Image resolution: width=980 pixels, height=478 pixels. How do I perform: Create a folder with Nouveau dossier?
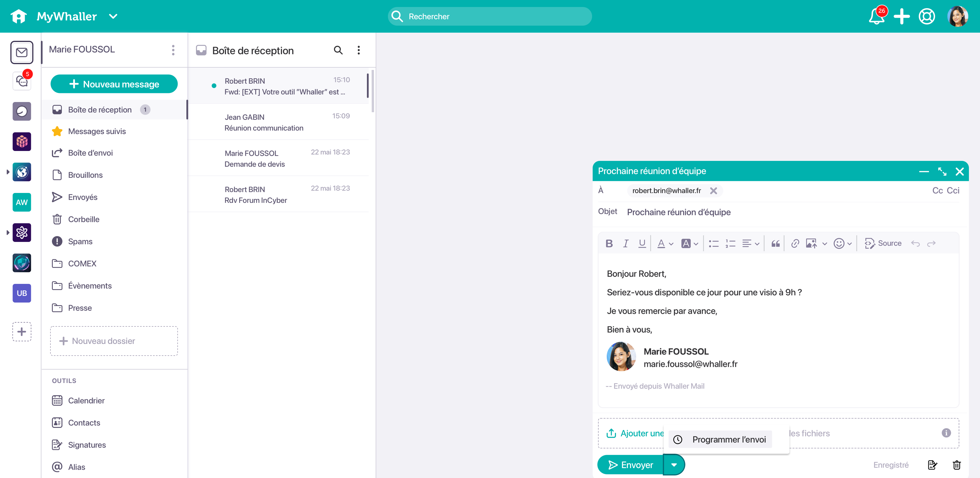tap(114, 341)
